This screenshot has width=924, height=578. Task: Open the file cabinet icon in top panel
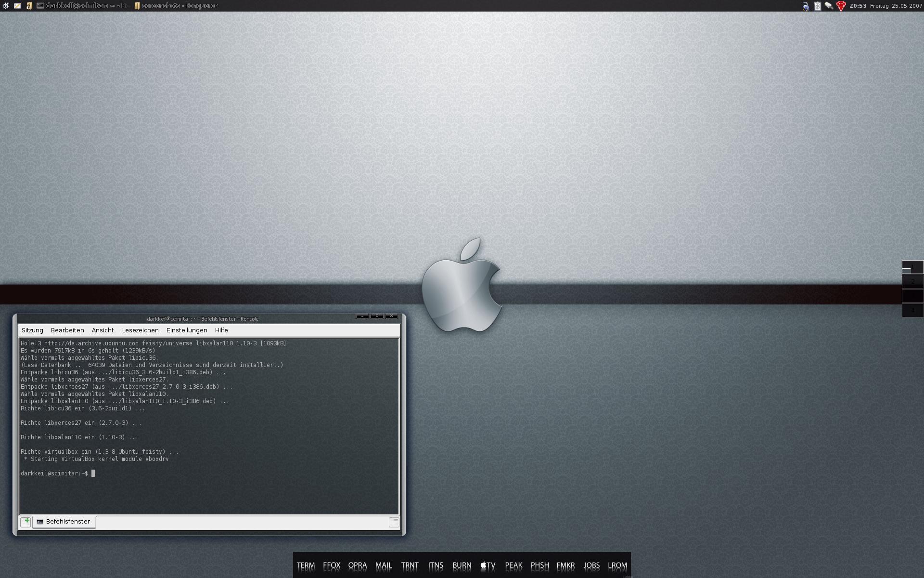[x=29, y=6]
